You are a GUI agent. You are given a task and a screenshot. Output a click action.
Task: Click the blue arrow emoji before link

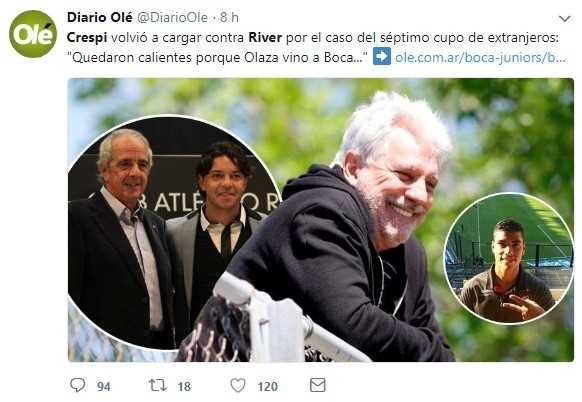click(382, 56)
